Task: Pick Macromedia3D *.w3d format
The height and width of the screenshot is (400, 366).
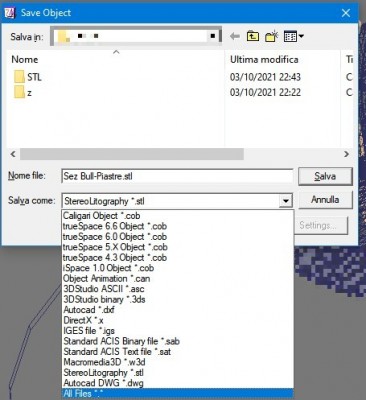Action: point(178,362)
